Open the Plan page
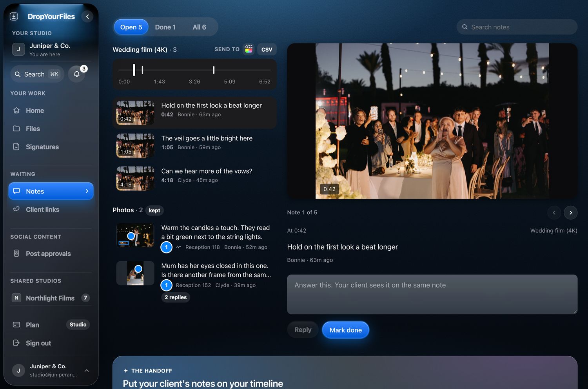 51,325
